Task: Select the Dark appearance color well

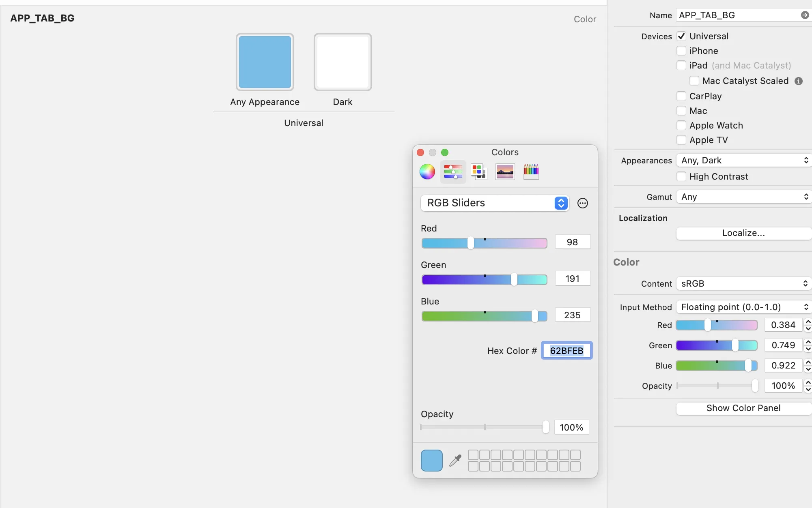Action: click(342, 62)
